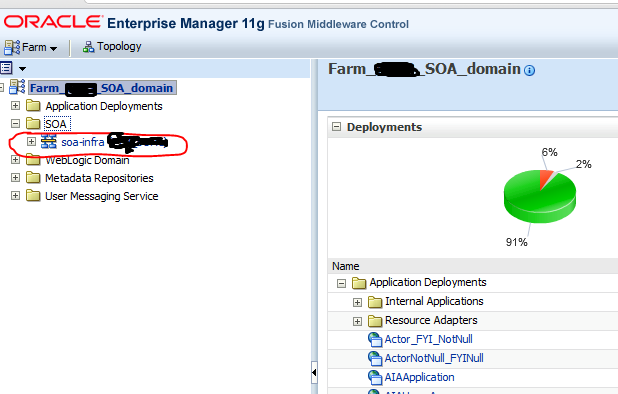Screen dimensions: 618x394
Task: Click the Metadata Repositories folder icon
Action: click(x=33, y=177)
